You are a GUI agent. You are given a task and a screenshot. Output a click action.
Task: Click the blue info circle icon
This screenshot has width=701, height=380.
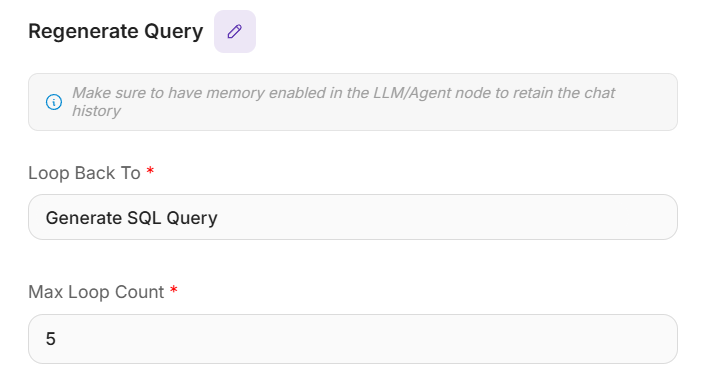tap(54, 102)
